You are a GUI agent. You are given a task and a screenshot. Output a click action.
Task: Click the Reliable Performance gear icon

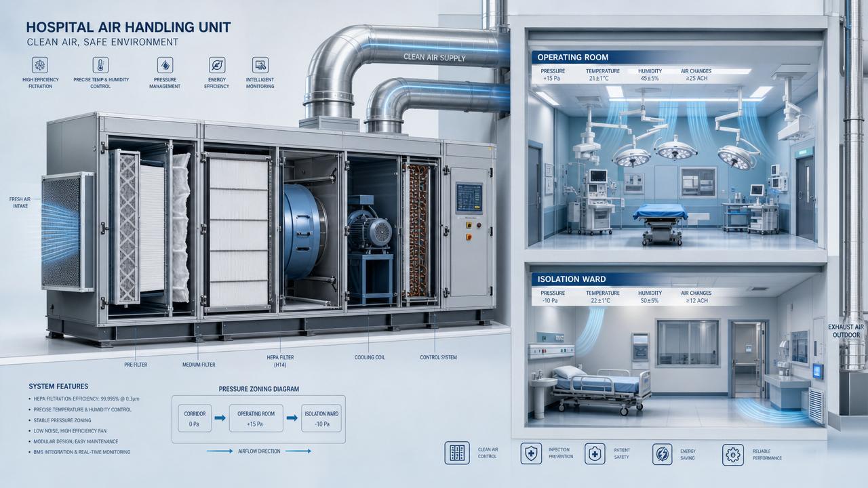pyautogui.click(x=732, y=453)
